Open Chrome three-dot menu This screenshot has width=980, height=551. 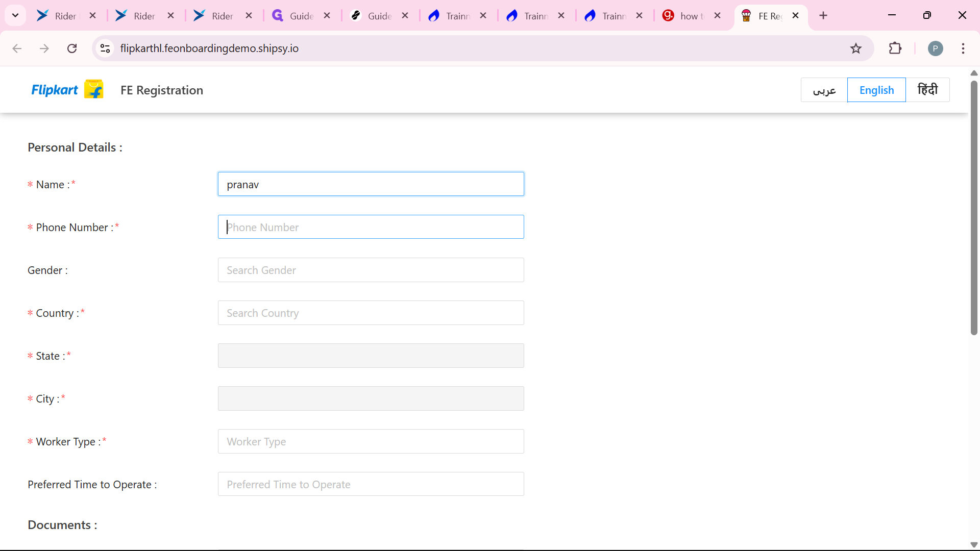(963, 48)
